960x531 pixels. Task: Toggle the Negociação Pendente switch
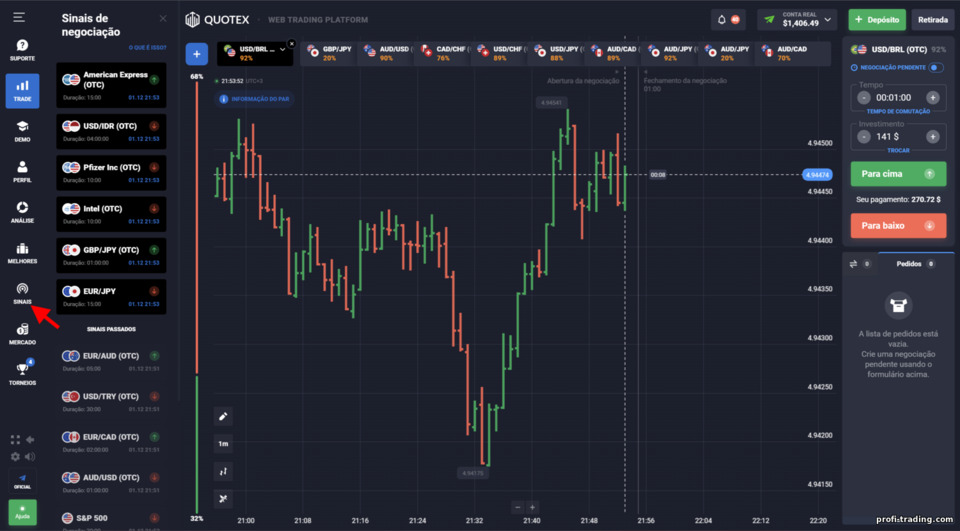(935, 67)
